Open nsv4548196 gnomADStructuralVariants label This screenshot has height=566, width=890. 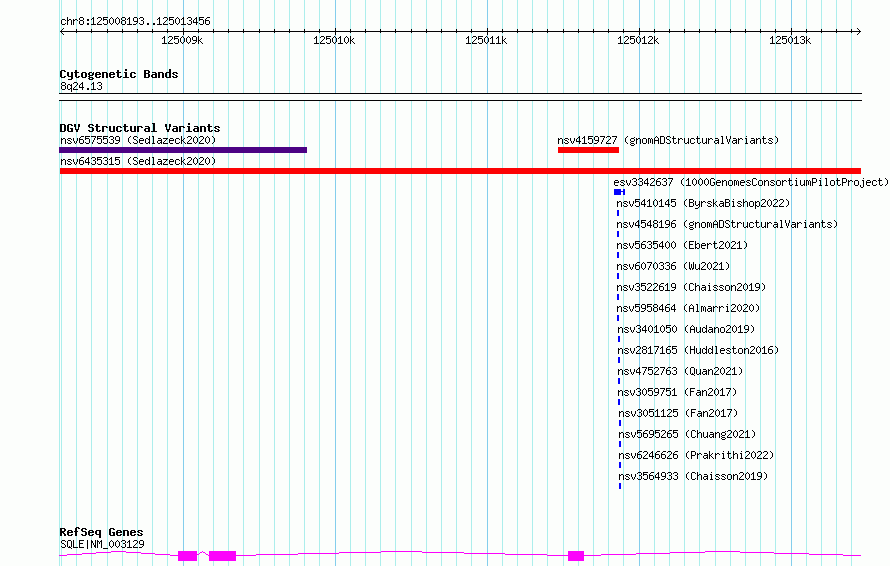pos(727,224)
